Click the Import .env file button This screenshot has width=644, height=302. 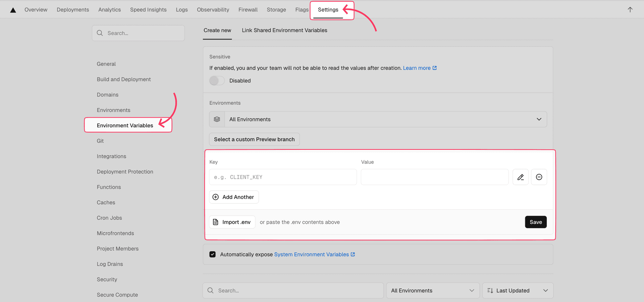pyautogui.click(x=232, y=222)
